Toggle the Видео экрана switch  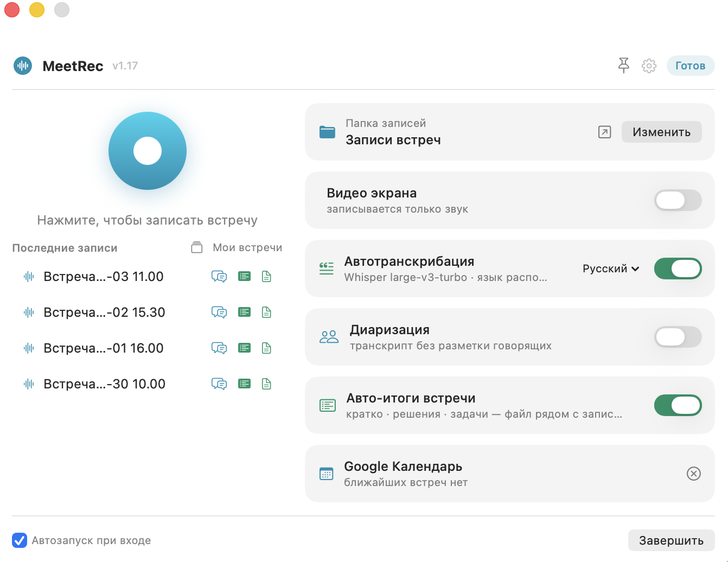678,200
